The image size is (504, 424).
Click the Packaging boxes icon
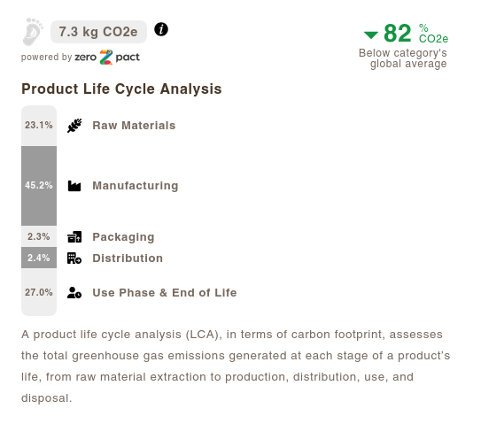(74, 237)
